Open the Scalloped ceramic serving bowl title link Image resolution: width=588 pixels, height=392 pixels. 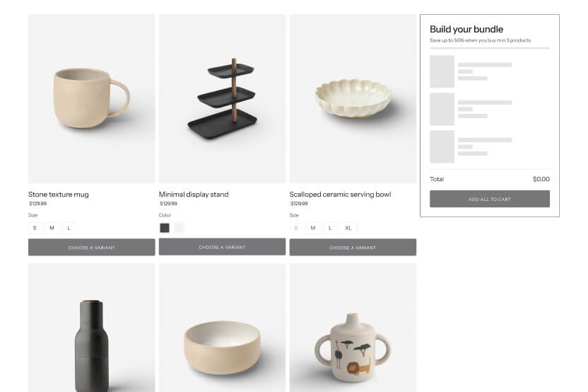click(x=340, y=195)
